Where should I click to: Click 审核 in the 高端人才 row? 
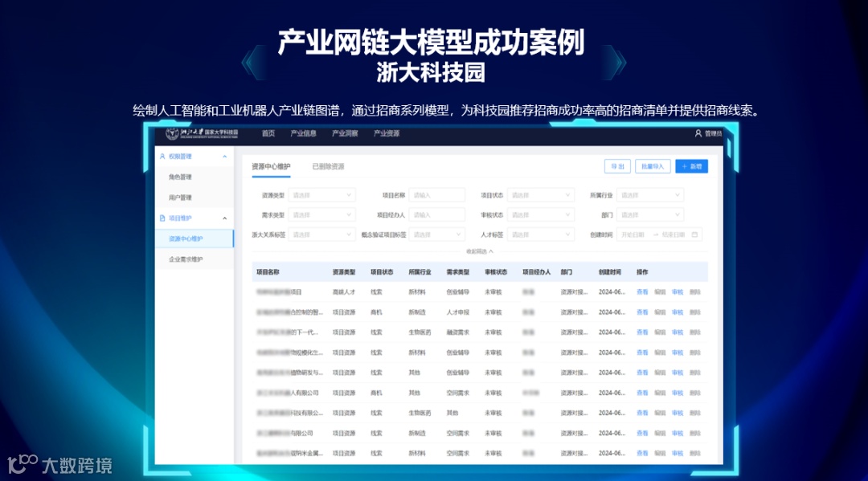[x=678, y=292]
